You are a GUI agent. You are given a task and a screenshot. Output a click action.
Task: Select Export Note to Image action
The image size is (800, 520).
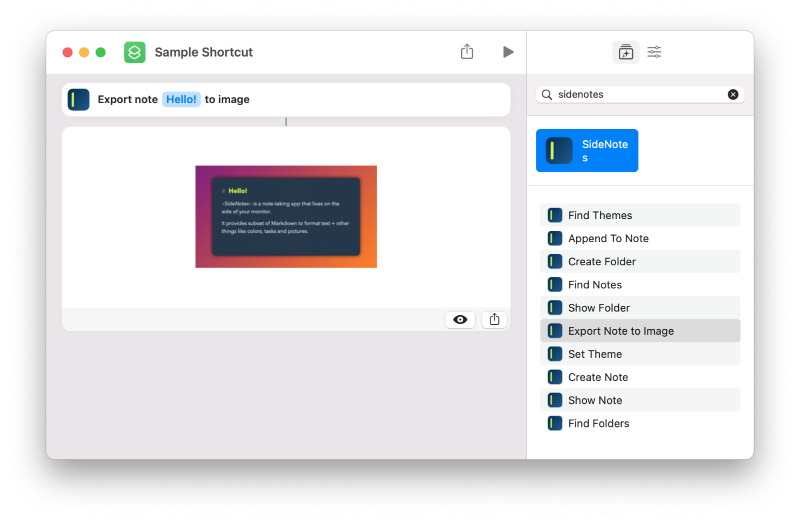(640, 331)
